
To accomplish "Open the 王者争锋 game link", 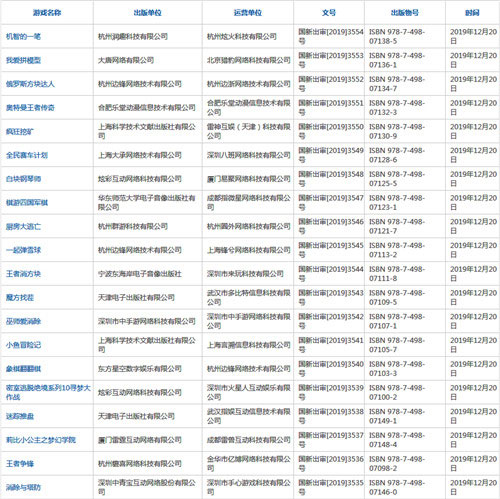I will (20, 463).
